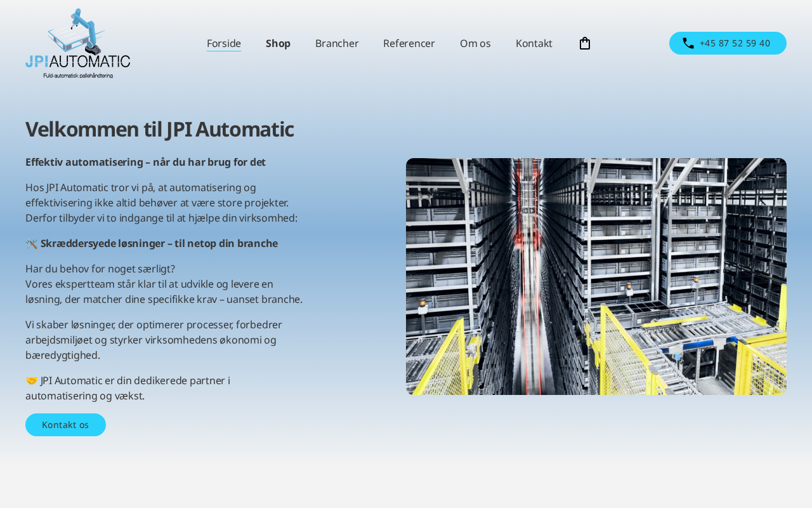812x508 pixels.
Task: Click the paragraph starting Hos JPI Automatic
Action: (161, 203)
